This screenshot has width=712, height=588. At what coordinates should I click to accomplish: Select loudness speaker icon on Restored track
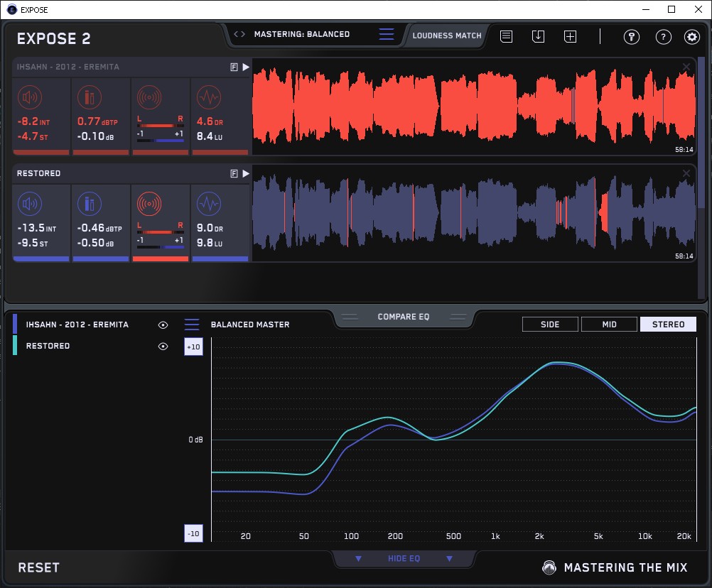(x=28, y=205)
